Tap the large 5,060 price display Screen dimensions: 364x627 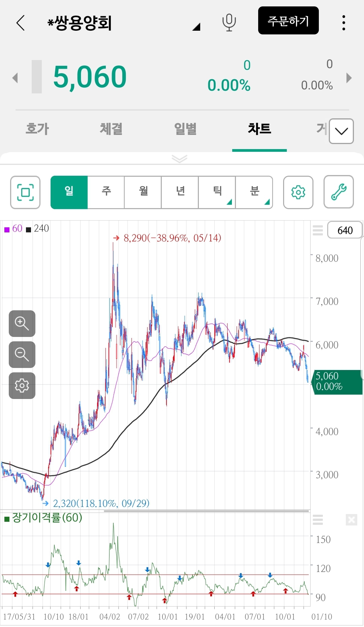click(90, 77)
